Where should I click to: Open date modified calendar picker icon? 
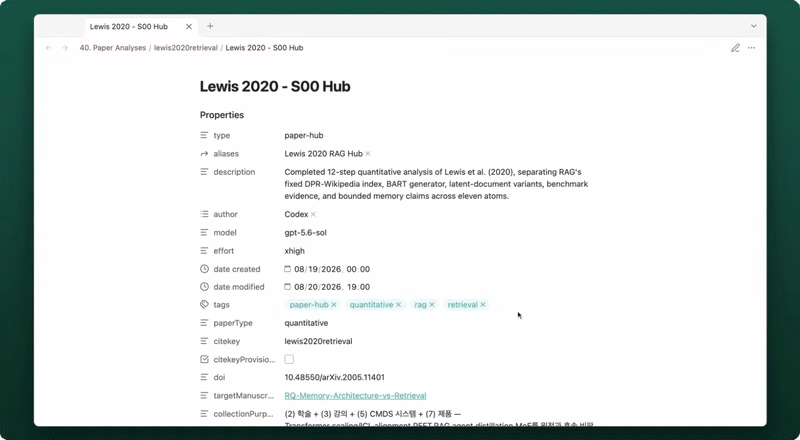(287, 287)
